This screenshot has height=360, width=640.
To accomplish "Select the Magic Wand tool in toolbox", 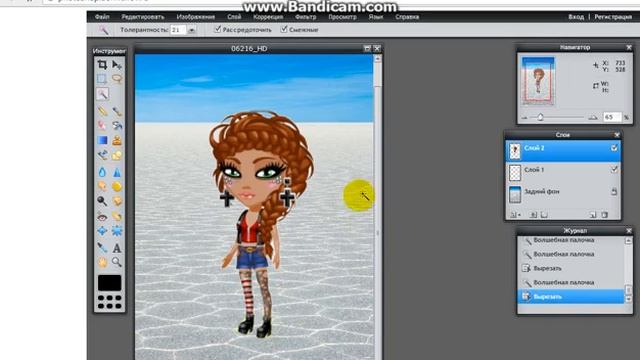I will point(102,94).
